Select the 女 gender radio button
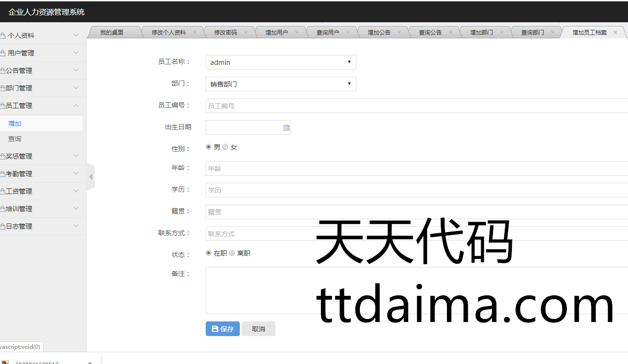This screenshot has width=628, height=364. 225,147
